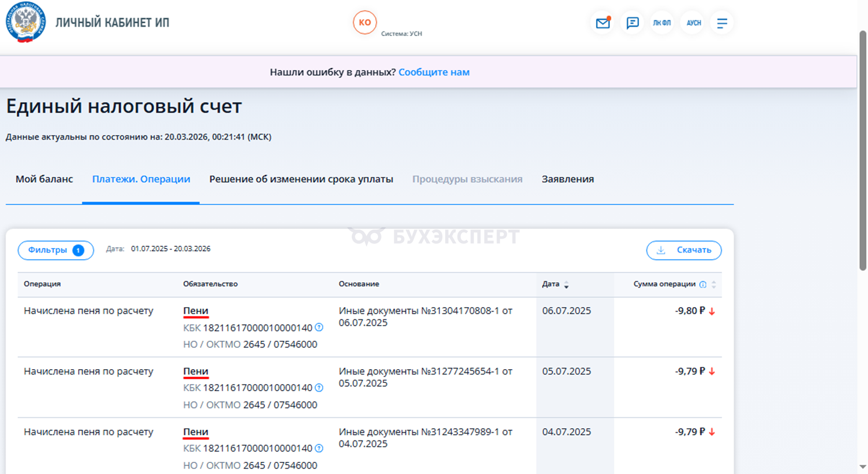Click the Обязательство column header
The image size is (868, 474).
pos(210,284)
